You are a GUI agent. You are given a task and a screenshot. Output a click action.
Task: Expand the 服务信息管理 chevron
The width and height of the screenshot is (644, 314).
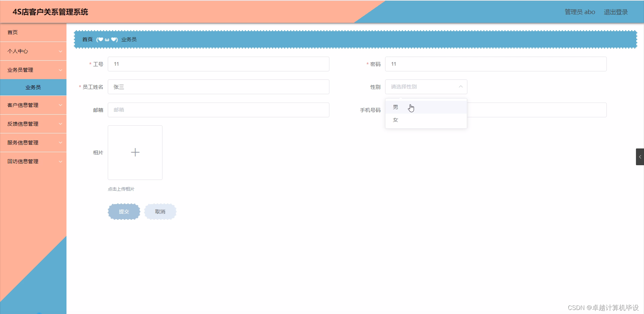[60, 143]
